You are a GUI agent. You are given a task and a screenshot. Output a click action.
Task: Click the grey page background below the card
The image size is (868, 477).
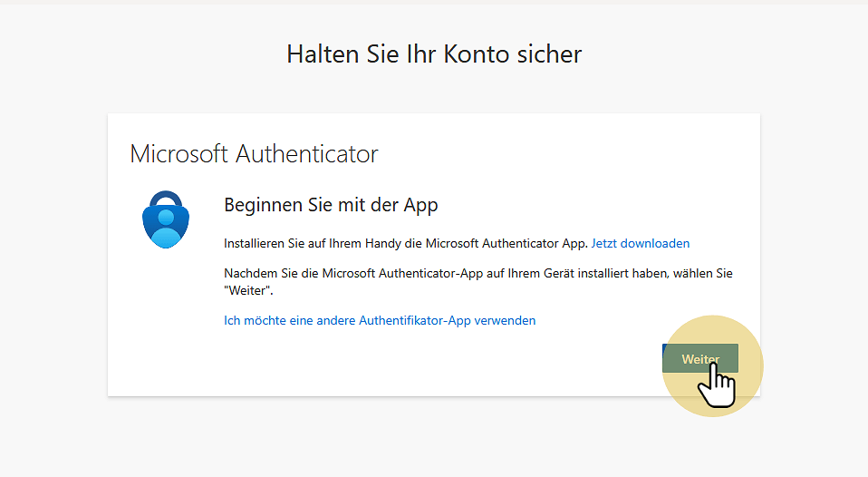point(434,440)
